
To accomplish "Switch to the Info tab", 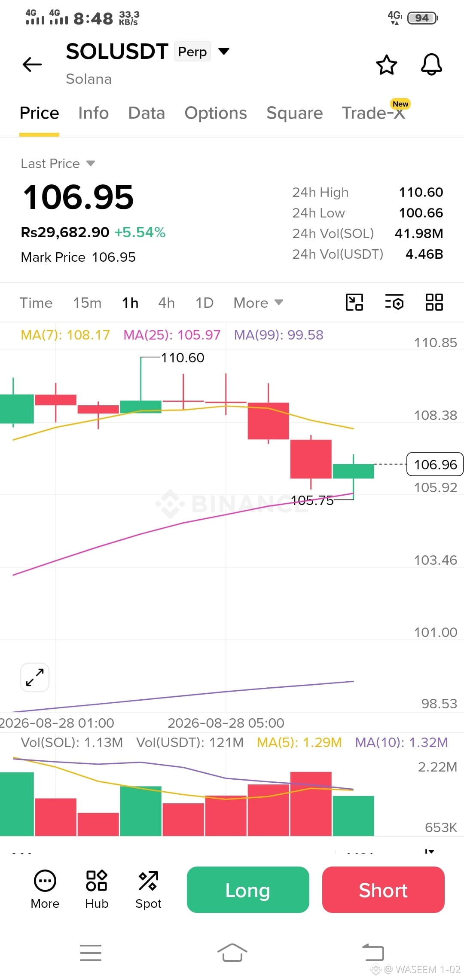I will point(93,113).
